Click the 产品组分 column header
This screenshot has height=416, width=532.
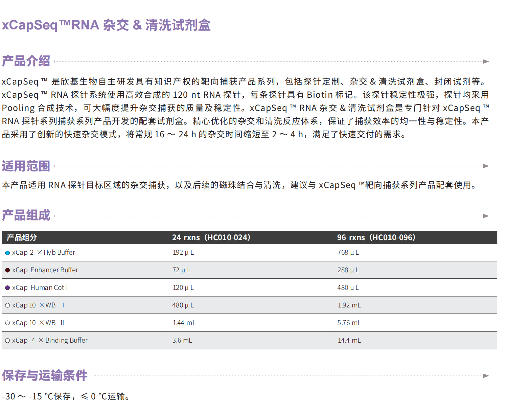22,237
